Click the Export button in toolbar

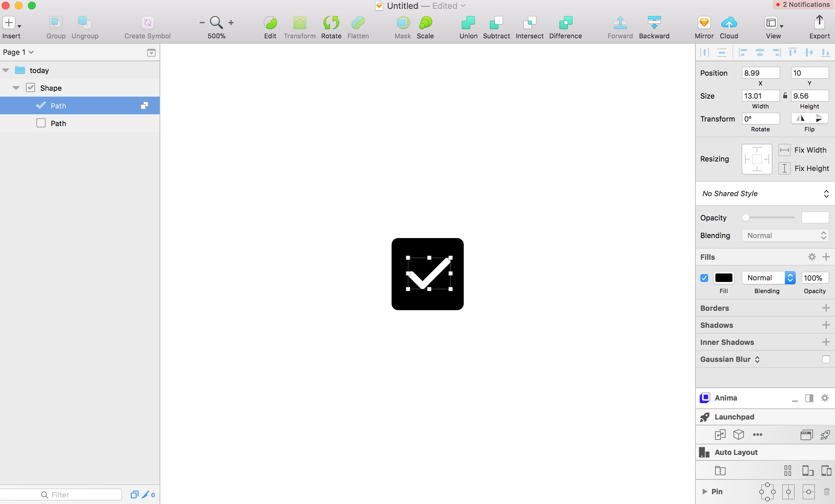[x=819, y=26]
